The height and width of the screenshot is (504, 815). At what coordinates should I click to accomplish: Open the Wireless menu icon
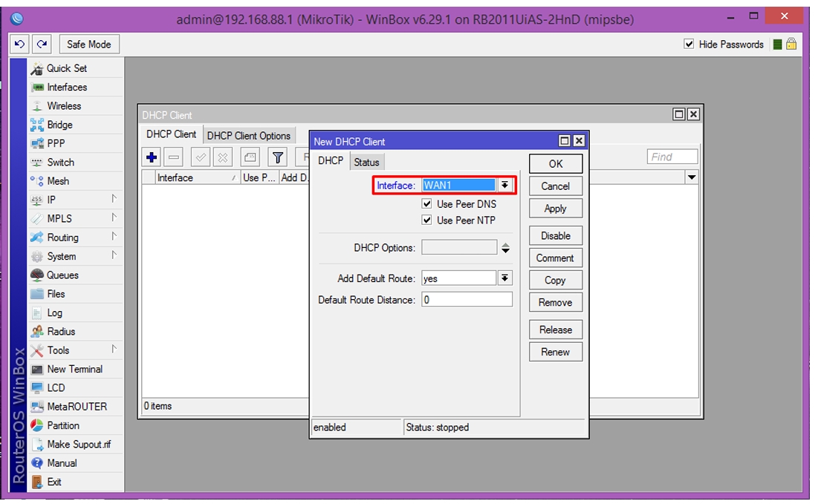pos(37,106)
